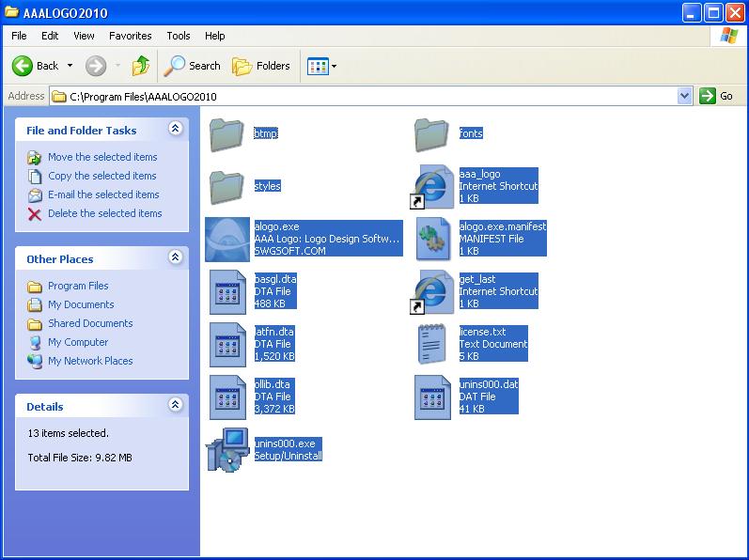Go to My Documents link

point(81,304)
